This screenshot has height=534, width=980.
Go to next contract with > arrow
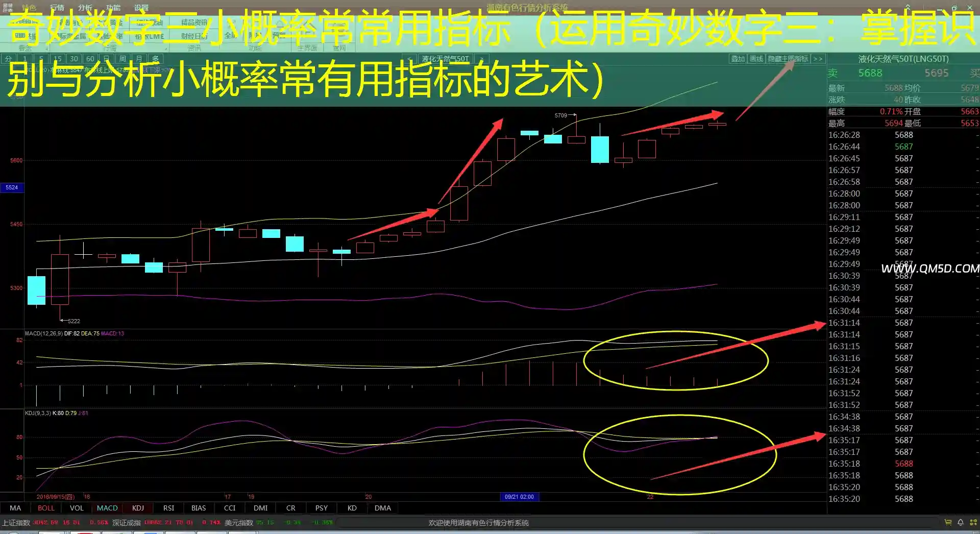(481, 59)
